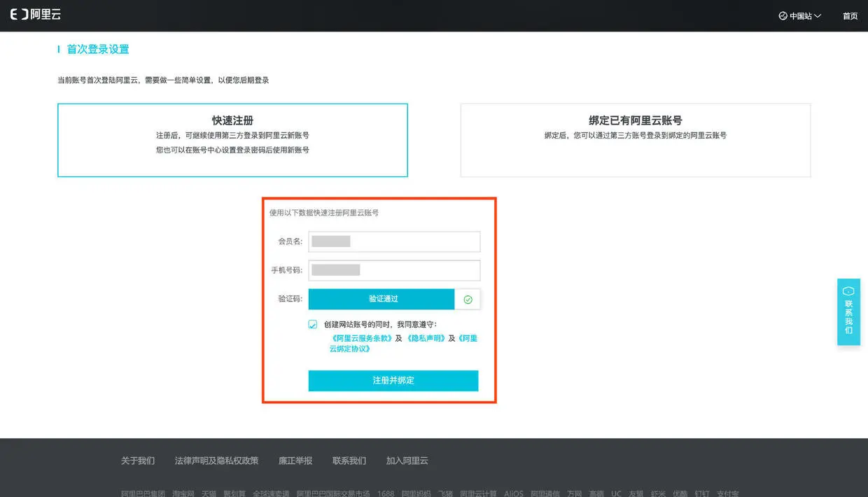Screen dimensions: 868x497
Task: Select the 快速注册 option card
Action: (x=232, y=140)
